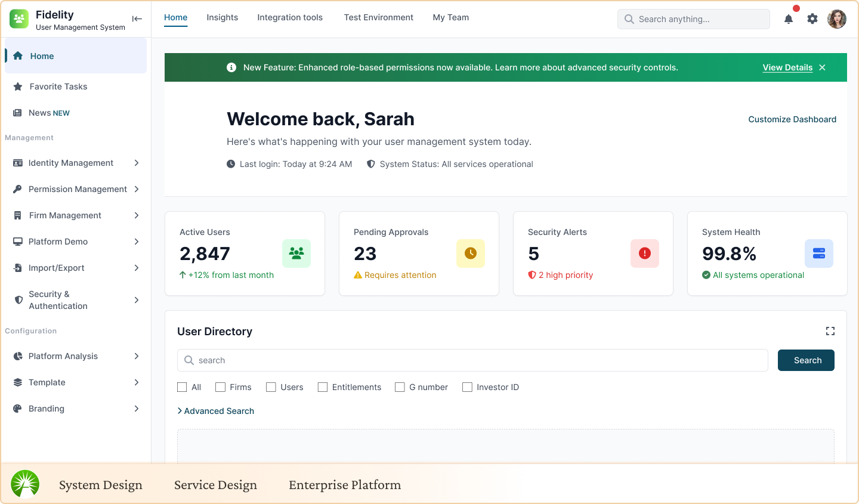The image size is (859, 504).
Task: Click the Pending Approvals clock icon
Action: (x=471, y=253)
